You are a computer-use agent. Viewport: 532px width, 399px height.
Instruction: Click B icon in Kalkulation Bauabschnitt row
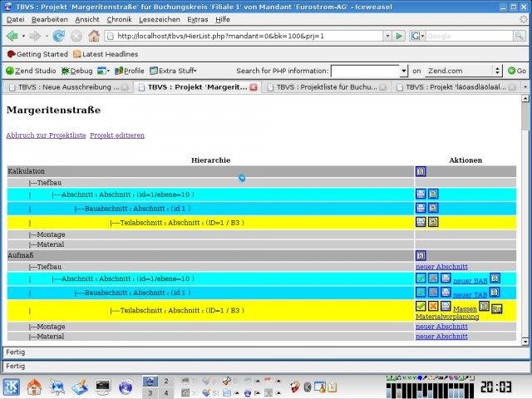(x=433, y=208)
